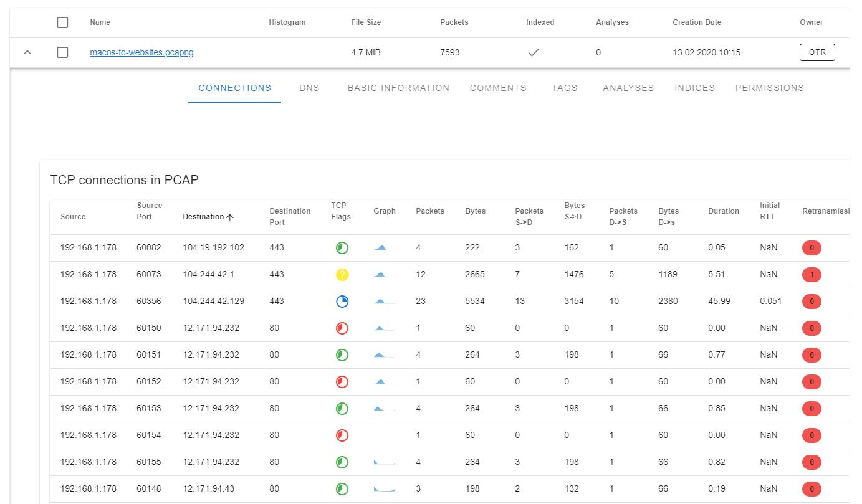The width and height of the screenshot is (862, 504).
Task: Click retransmission badge 0 for port 60356
Action: click(812, 302)
